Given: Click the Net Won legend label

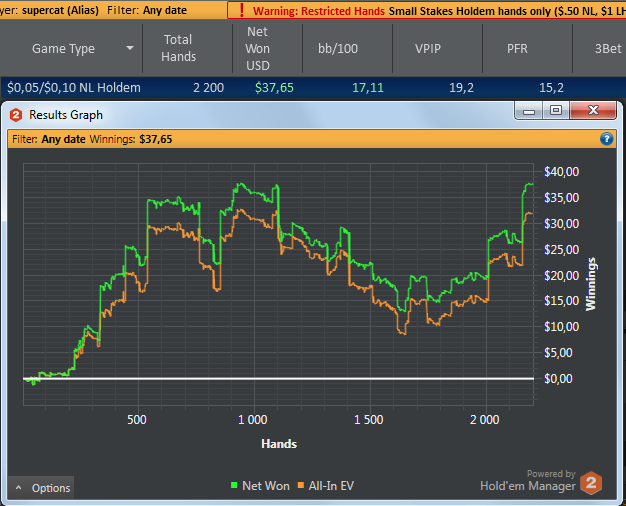Looking at the screenshot, I should [265, 486].
